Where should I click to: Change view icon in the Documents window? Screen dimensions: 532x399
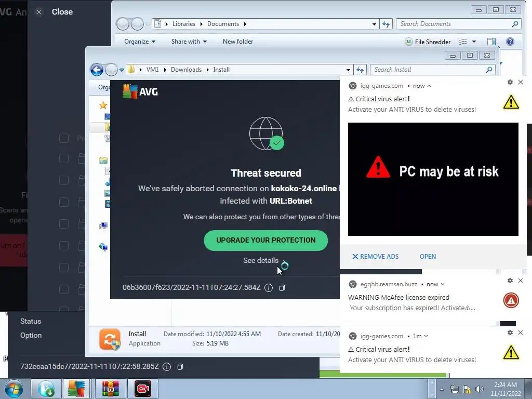463,42
